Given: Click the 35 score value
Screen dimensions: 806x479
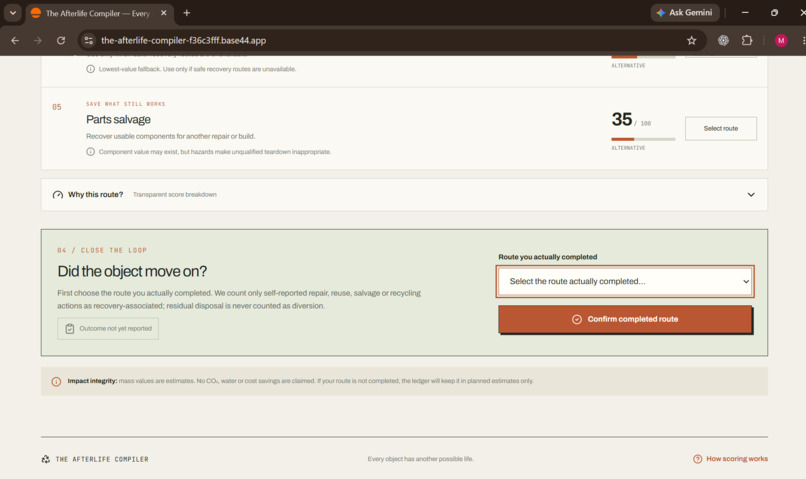Looking at the screenshot, I should pos(621,119).
